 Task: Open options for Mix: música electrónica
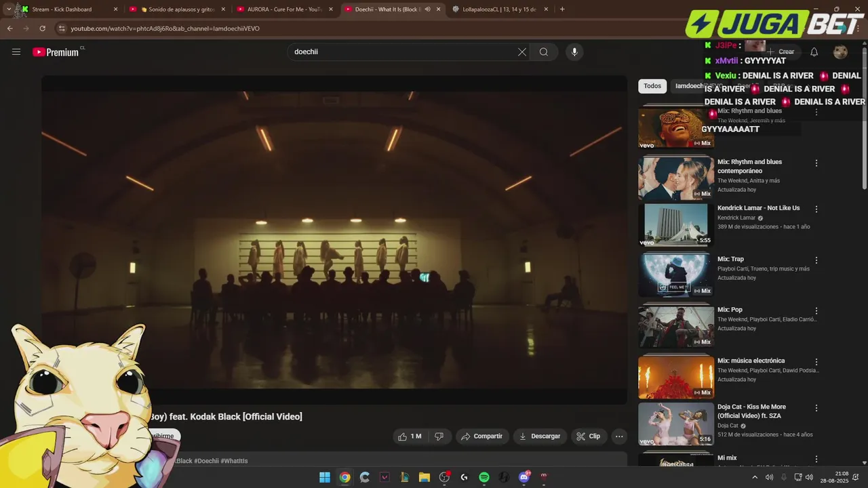816,362
